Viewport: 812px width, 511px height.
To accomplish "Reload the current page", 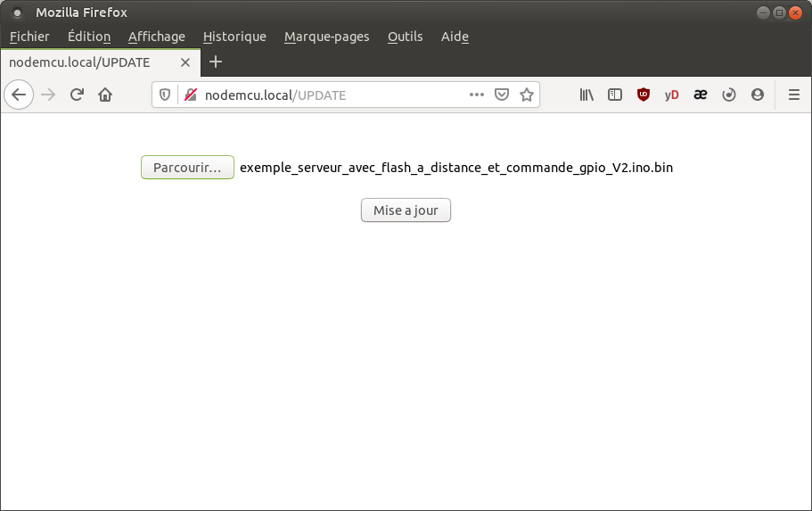I will [77, 95].
